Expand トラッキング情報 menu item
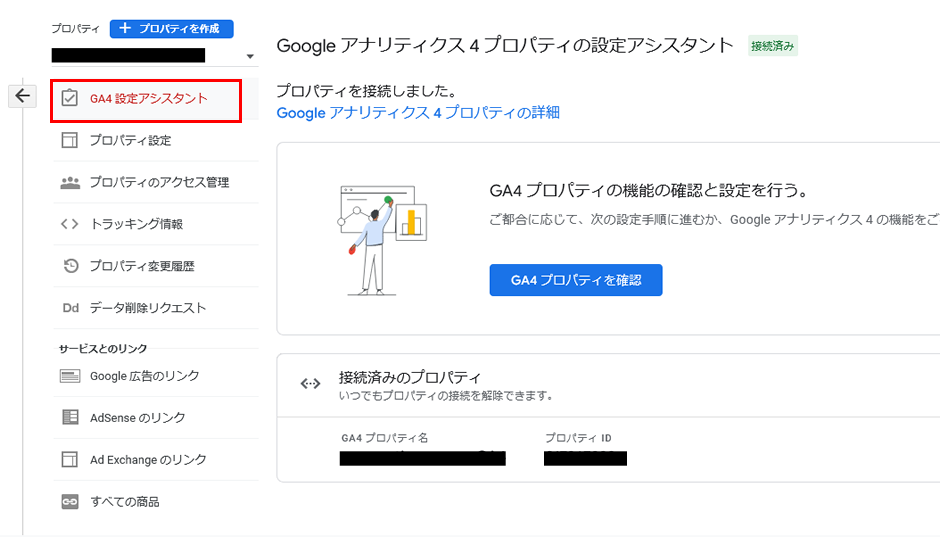Viewport: 940px width, 537px height. point(136,224)
